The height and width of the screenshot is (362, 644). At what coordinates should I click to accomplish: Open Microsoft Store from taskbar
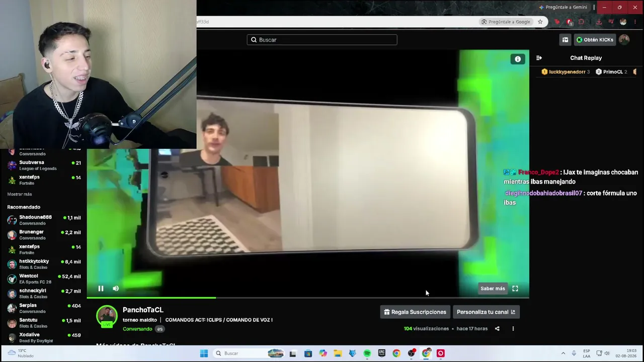coord(308,353)
